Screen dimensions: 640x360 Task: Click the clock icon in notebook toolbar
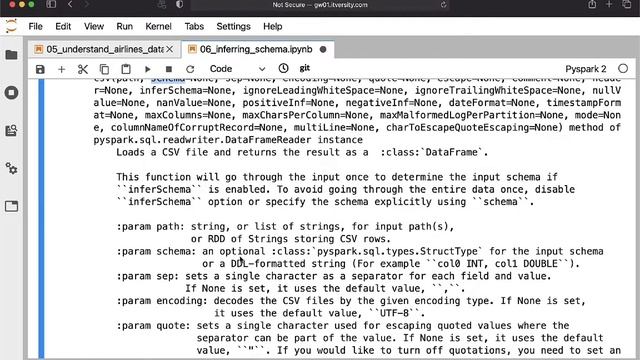coord(283,69)
